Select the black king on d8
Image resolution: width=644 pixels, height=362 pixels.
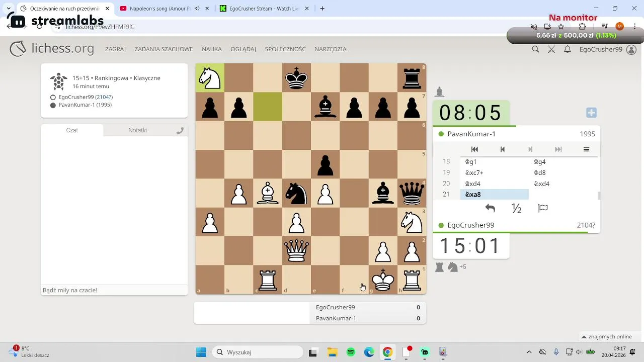point(296,78)
